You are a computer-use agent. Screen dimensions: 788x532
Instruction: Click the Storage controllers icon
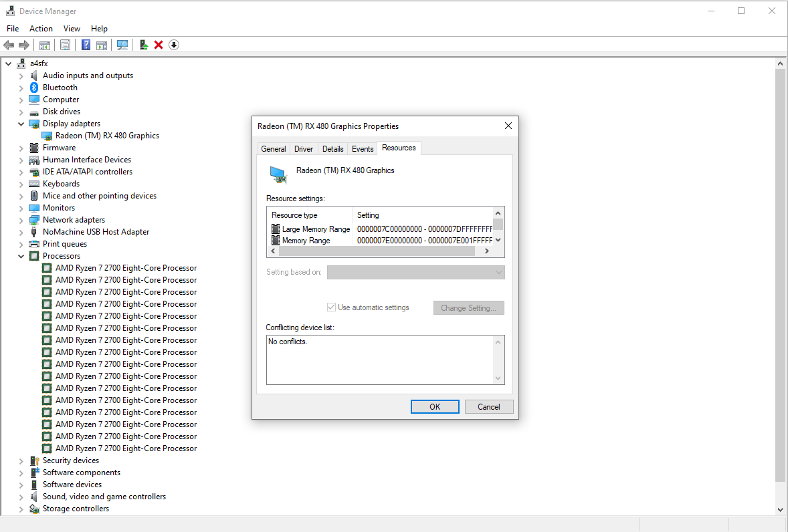[x=34, y=509]
